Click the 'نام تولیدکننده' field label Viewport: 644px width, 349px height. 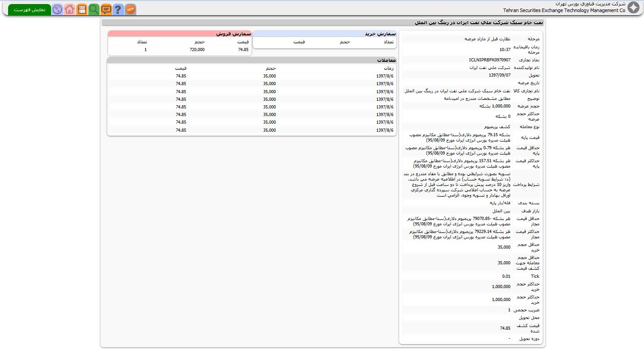pos(527,67)
